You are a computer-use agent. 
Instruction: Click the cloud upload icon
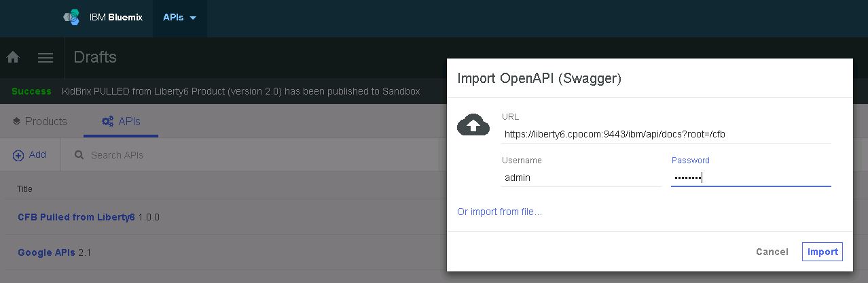point(473,125)
